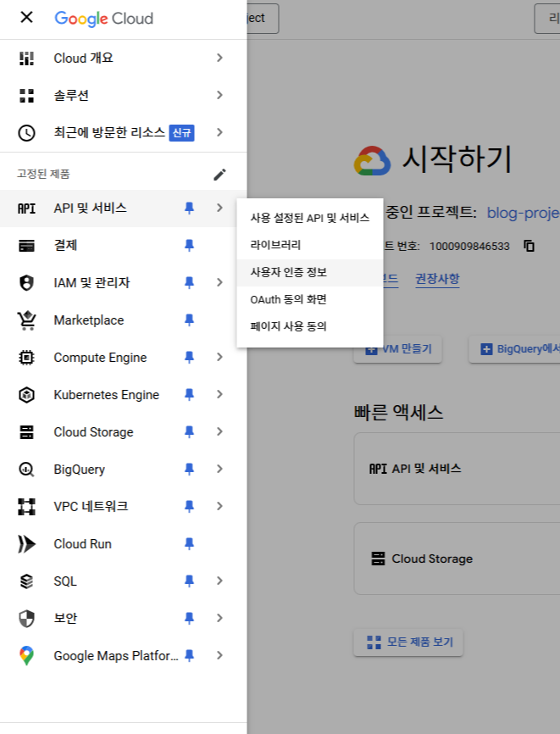Click the IAM shield icon
This screenshot has width=560, height=734.
click(26, 283)
